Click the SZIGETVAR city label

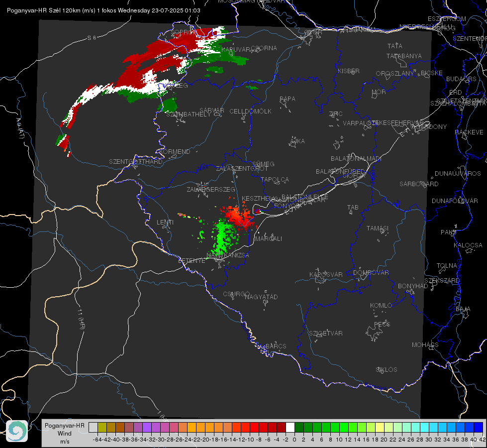[x=325, y=334]
